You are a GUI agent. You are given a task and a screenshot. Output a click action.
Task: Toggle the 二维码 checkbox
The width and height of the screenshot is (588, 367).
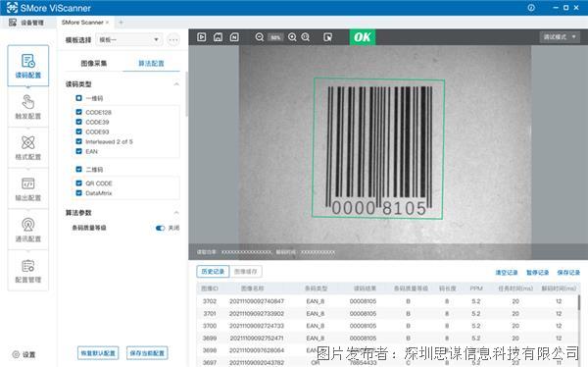coord(78,169)
